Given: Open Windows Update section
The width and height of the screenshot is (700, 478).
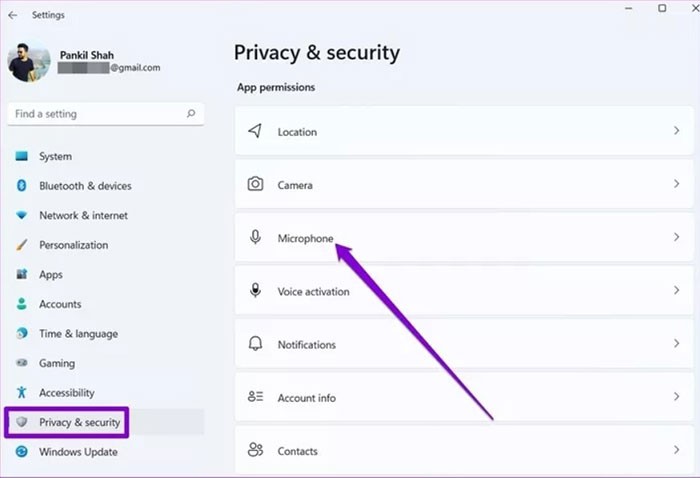Looking at the screenshot, I should 78,452.
